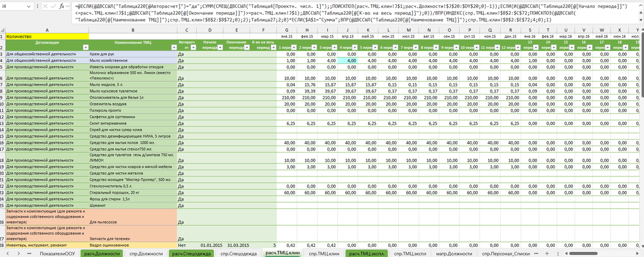Select cell Шуманит
Image resolution: width=644 pixels, height=257 pixels.
133,205
